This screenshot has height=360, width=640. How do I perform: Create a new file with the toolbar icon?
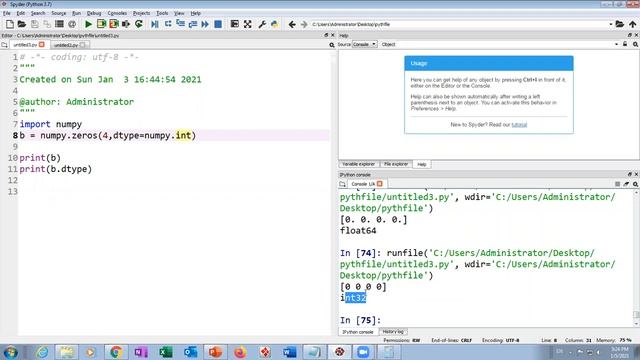[x=9, y=24]
